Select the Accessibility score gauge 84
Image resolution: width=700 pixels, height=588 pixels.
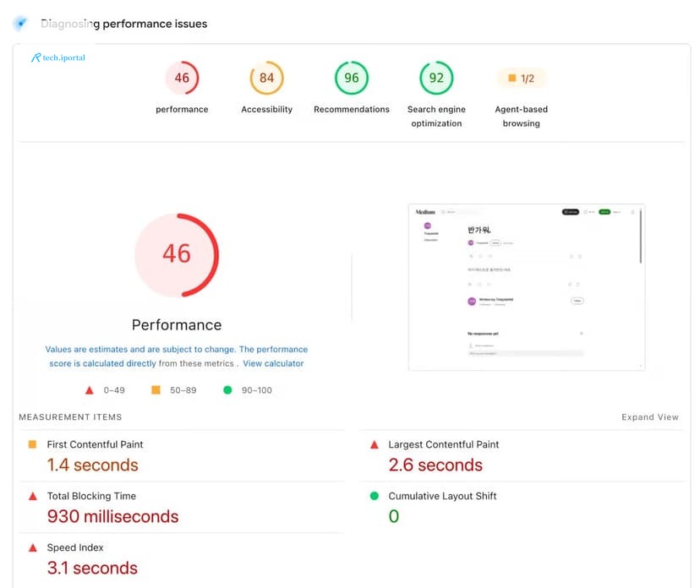coord(266,78)
